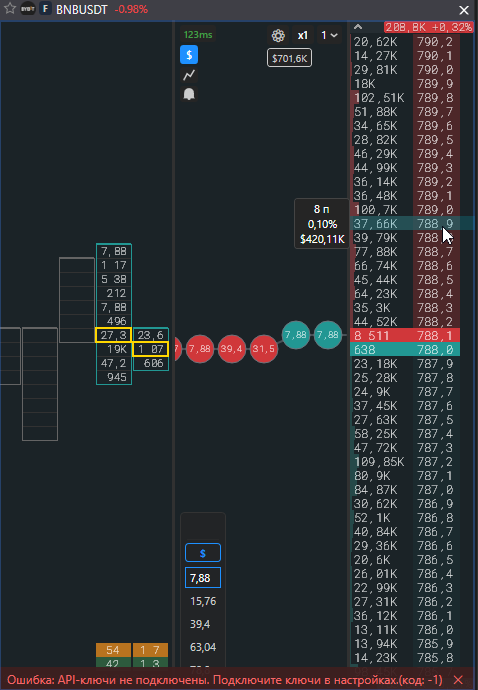Toggle the blue dollar mode icon
This screenshot has width=478, height=690.
pyautogui.click(x=189, y=55)
